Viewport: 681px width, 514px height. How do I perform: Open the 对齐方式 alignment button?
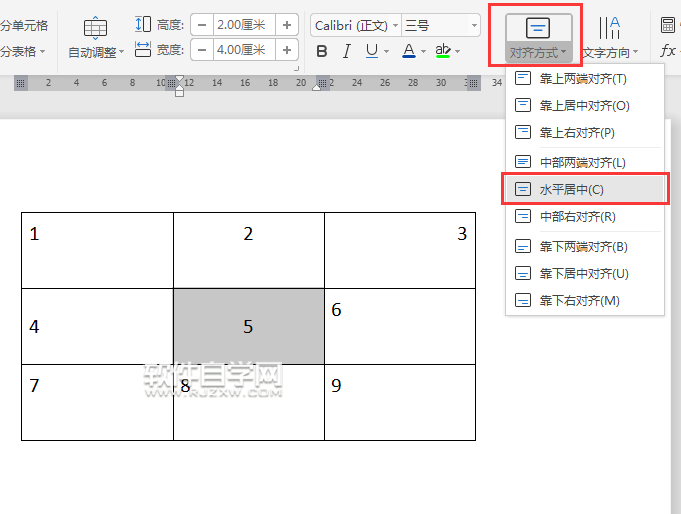539,38
